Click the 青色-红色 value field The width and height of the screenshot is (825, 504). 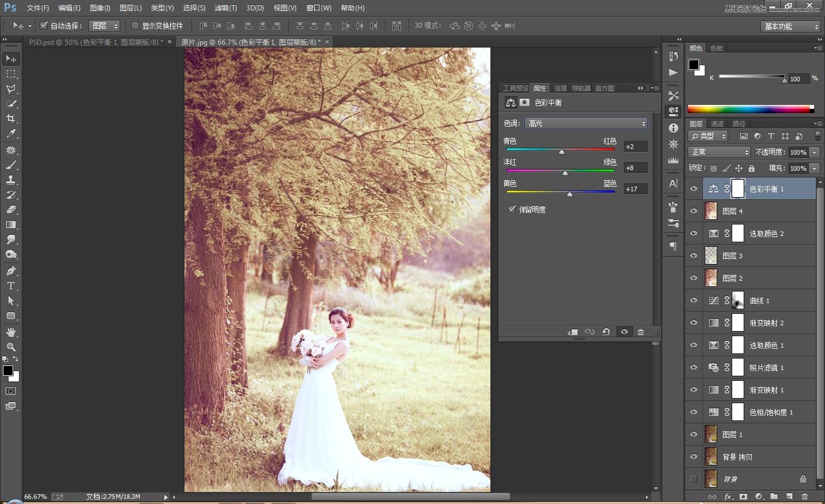[x=635, y=147]
